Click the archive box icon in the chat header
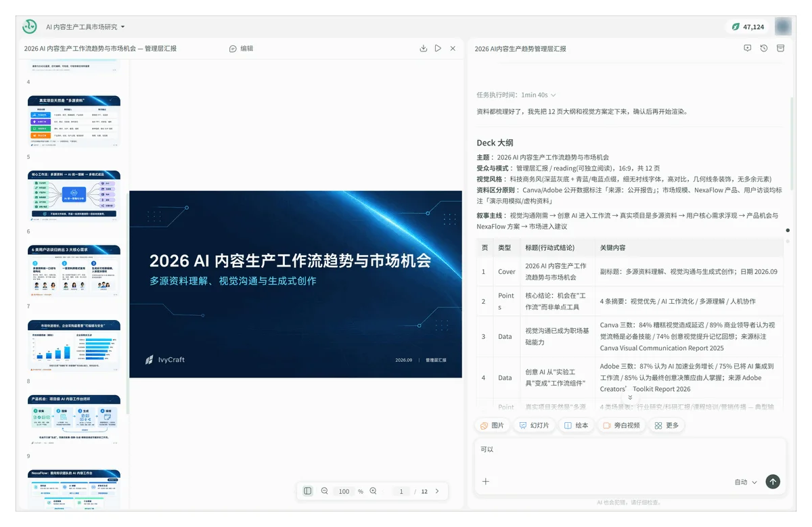The image size is (812, 527). (x=780, y=49)
